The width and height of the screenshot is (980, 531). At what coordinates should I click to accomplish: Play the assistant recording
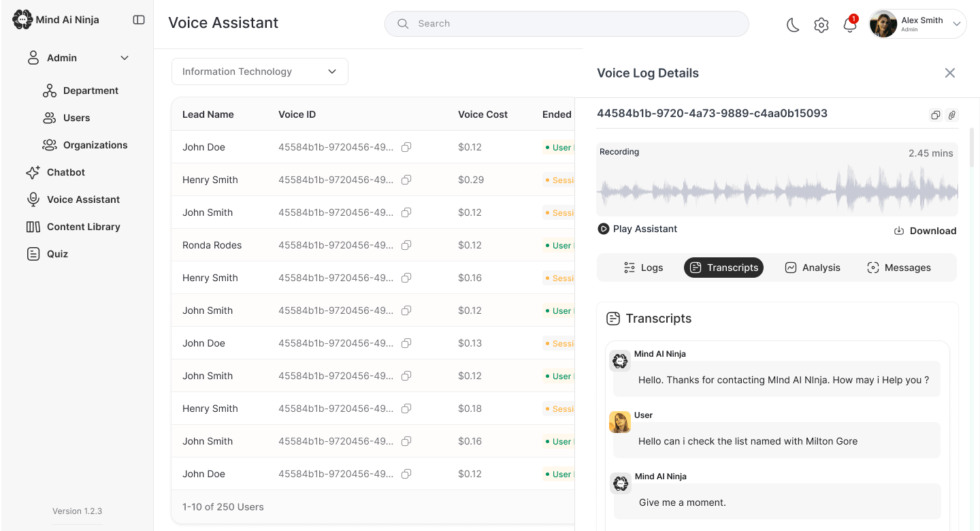pyautogui.click(x=638, y=229)
